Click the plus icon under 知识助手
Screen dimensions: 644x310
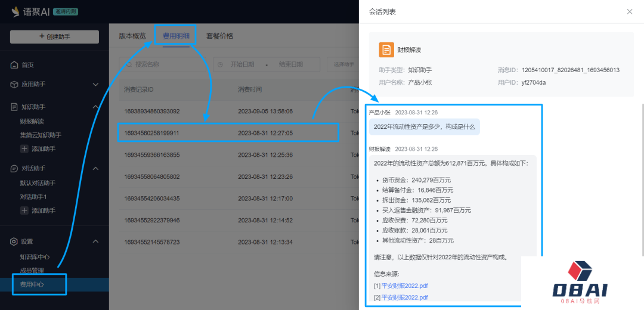coord(24,148)
